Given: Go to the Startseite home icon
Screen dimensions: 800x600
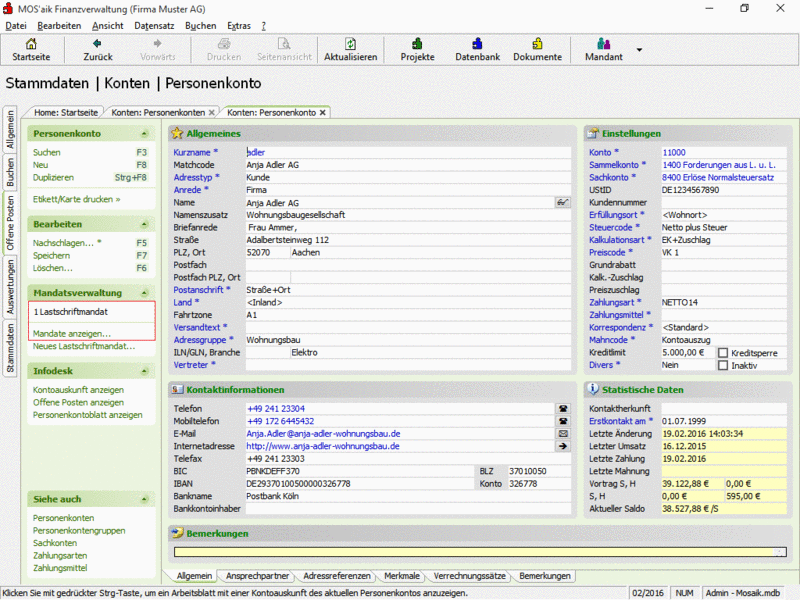Looking at the screenshot, I should pyautogui.click(x=31, y=44).
